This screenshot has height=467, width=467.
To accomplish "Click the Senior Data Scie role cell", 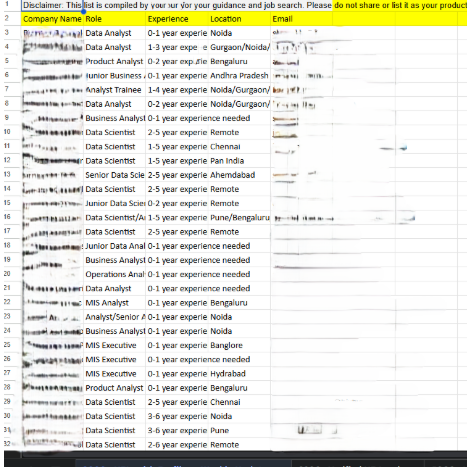I will [x=114, y=175].
